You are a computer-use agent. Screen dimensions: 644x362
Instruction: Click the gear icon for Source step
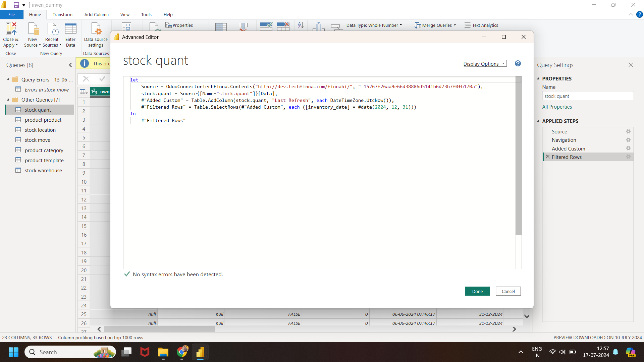[x=628, y=131]
